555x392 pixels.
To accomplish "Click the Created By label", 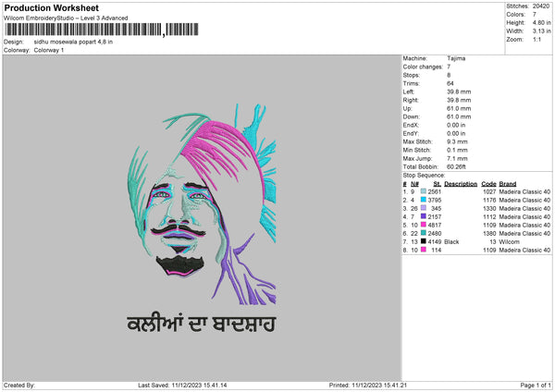I will 19,385.
